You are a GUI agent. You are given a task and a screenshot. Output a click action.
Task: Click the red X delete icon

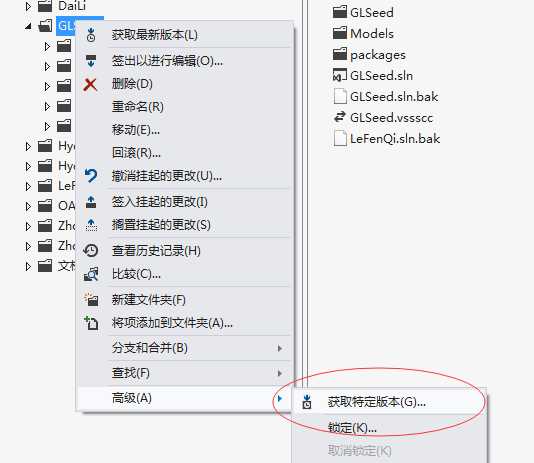click(x=90, y=84)
